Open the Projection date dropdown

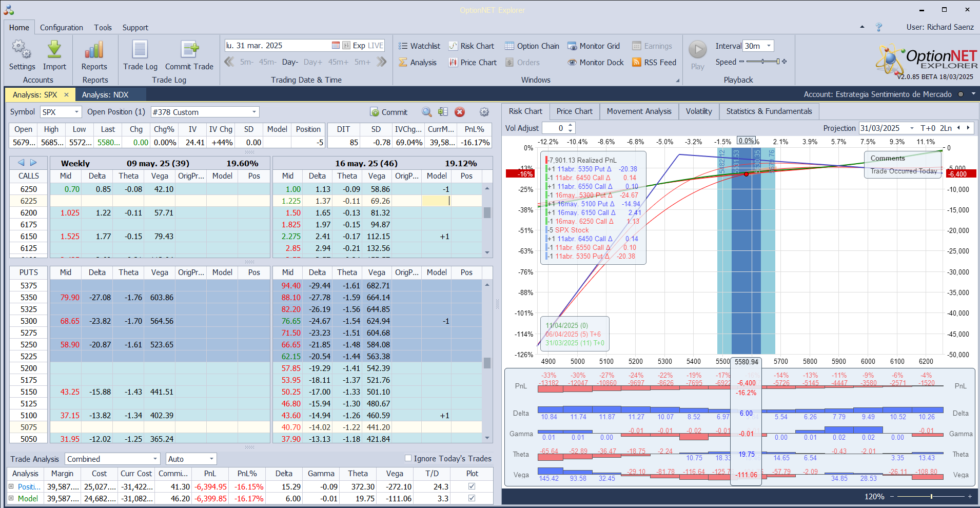tap(912, 128)
